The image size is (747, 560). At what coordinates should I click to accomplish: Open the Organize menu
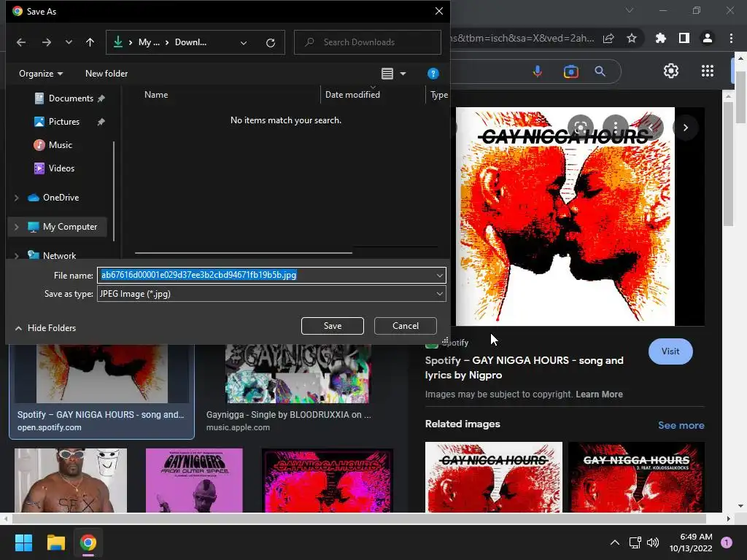[41, 74]
